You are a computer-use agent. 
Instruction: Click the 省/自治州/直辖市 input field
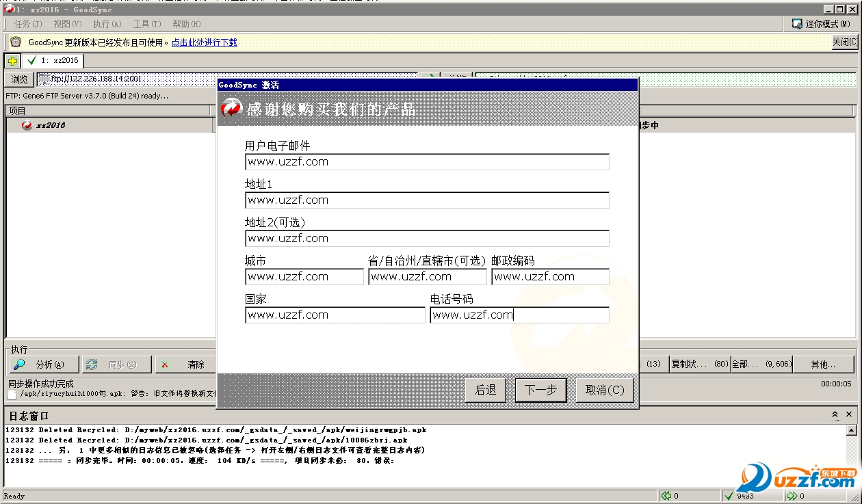point(428,277)
